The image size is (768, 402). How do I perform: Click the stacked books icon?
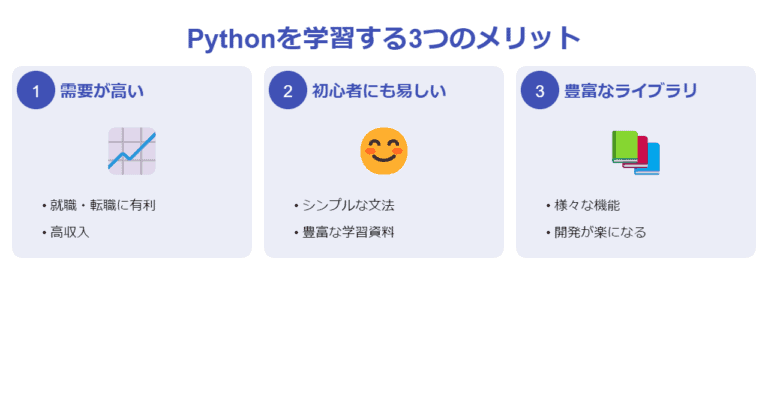click(636, 152)
